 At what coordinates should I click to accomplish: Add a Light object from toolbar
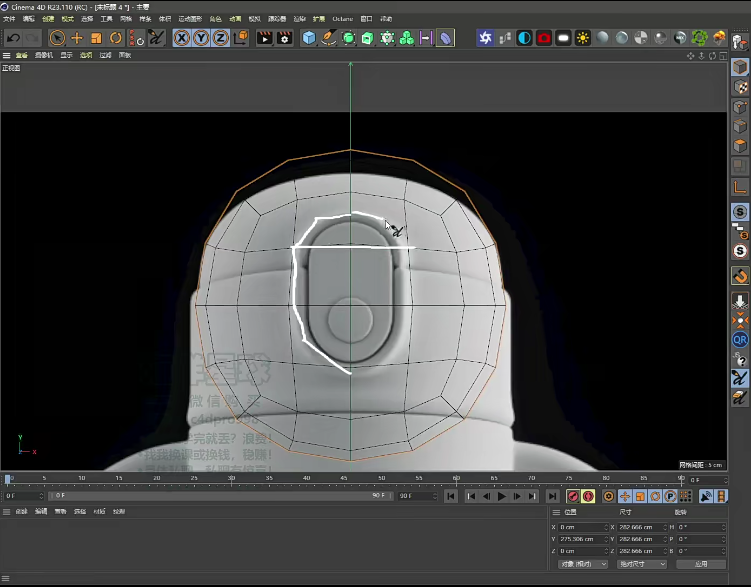(x=583, y=38)
